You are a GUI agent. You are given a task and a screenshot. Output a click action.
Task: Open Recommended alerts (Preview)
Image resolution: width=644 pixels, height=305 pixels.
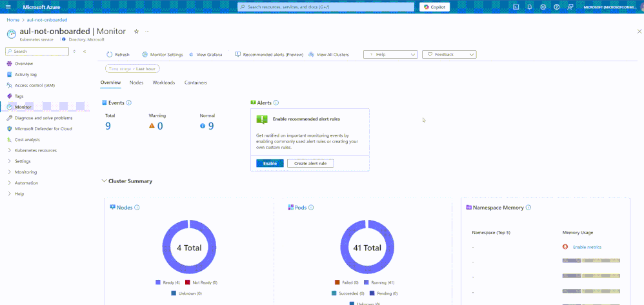coord(269,55)
